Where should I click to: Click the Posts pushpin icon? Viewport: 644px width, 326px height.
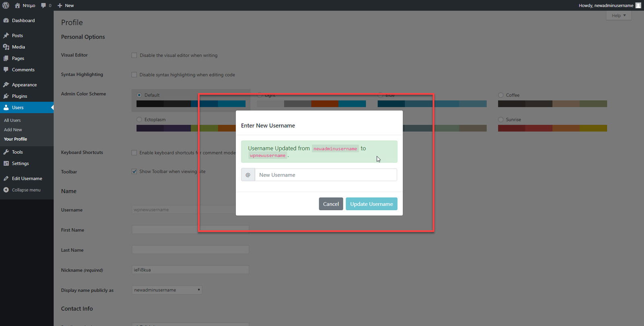tap(6, 35)
